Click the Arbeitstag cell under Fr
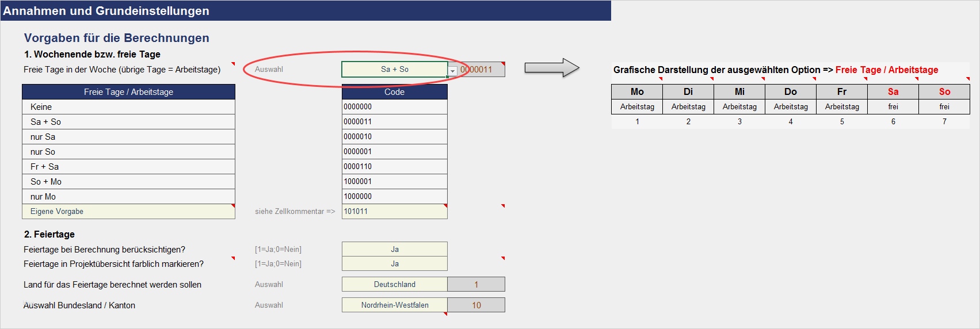Viewport: 980px width, 329px height. click(x=842, y=106)
